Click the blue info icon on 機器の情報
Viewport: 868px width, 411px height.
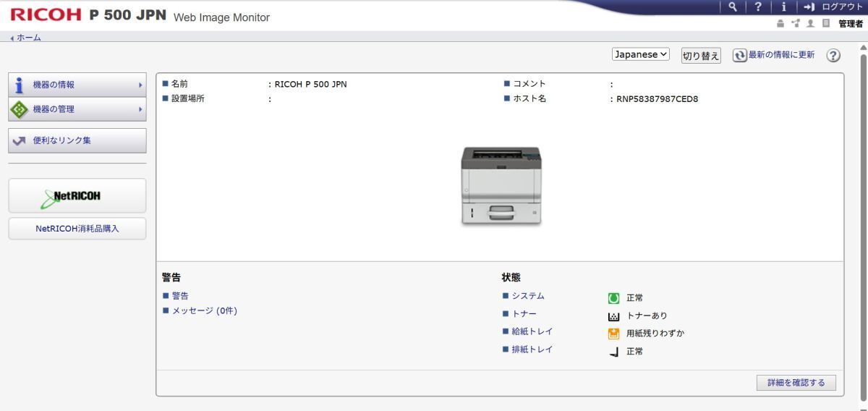[x=19, y=85]
